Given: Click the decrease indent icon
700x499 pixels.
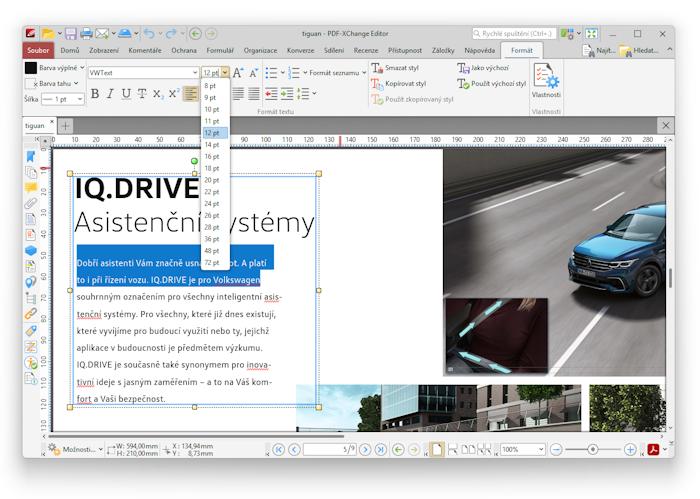Looking at the screenshot, I should pyautogui.click(x=271, y=94).
